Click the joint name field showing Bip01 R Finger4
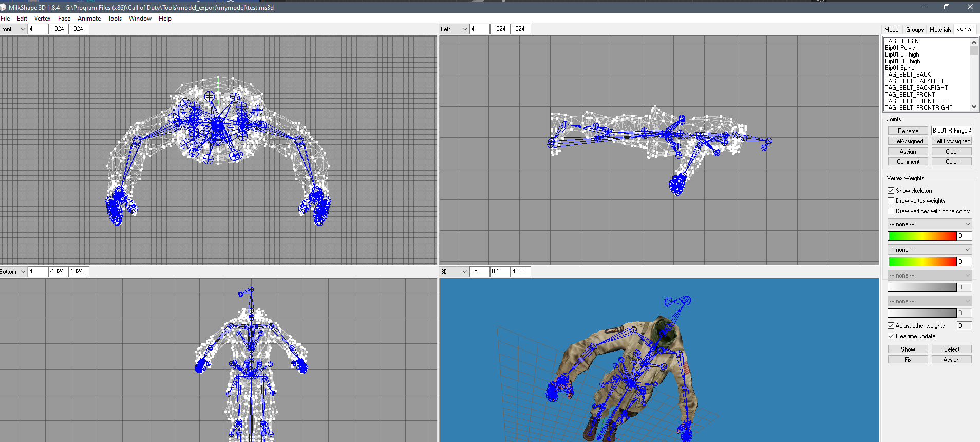 [x=952, y=131]
